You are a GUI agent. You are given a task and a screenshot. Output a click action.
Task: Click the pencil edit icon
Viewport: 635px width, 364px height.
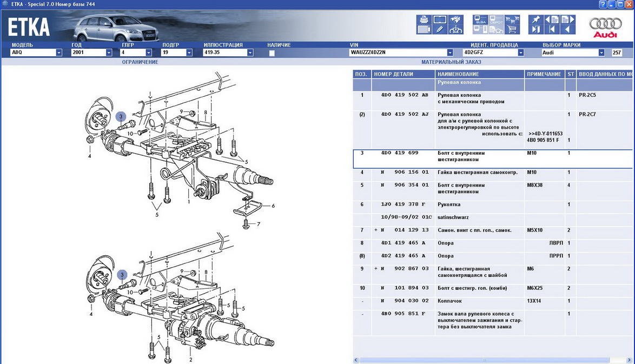[x=439, y=30]
